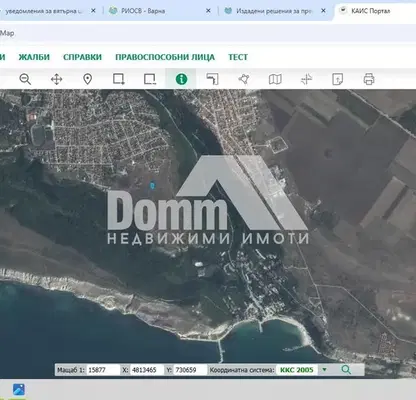Viewport: 416px width, 400px height.
Task: Choose the crosshair coordinates tool
Action: 306,79
